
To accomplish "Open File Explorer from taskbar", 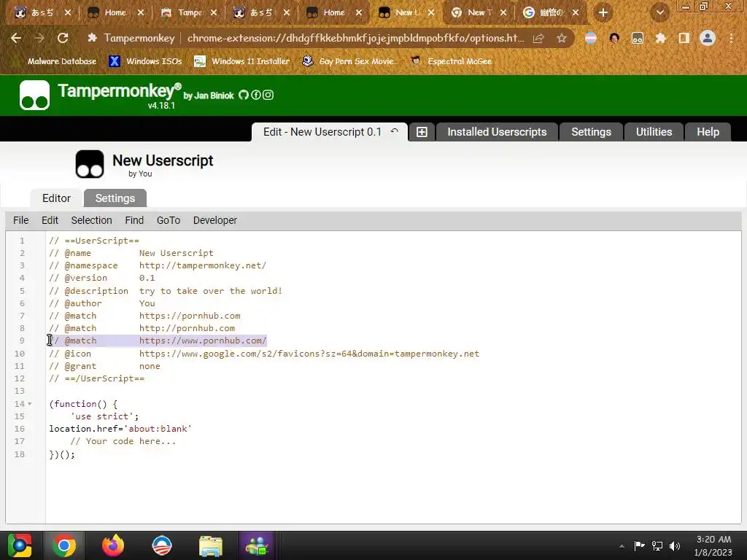I will click(211, 545).
